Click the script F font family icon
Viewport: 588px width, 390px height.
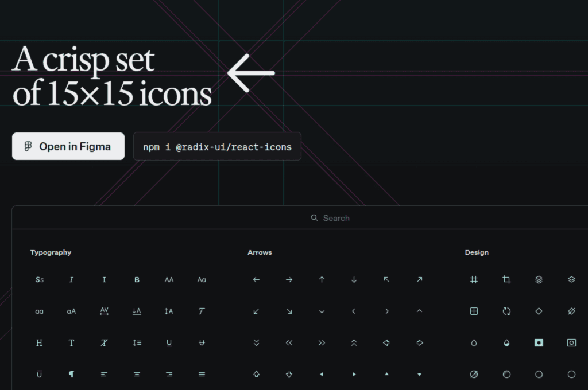coord(202,311)
